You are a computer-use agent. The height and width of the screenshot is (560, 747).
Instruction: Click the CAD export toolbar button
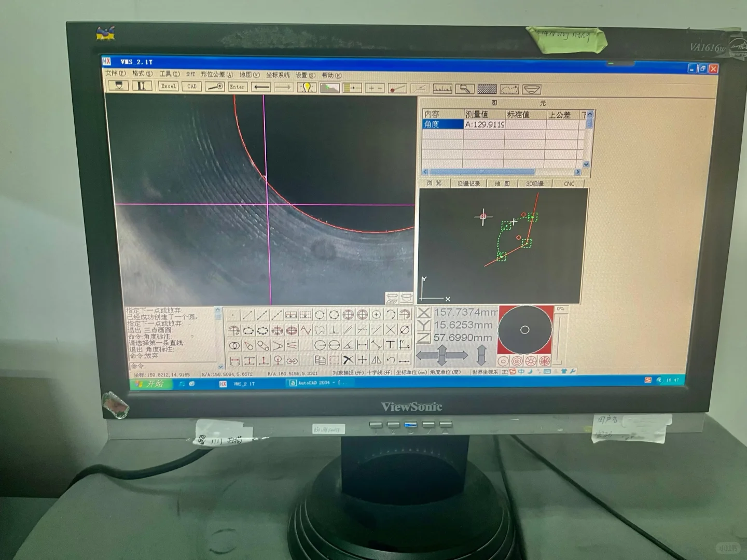click(192, 87)
